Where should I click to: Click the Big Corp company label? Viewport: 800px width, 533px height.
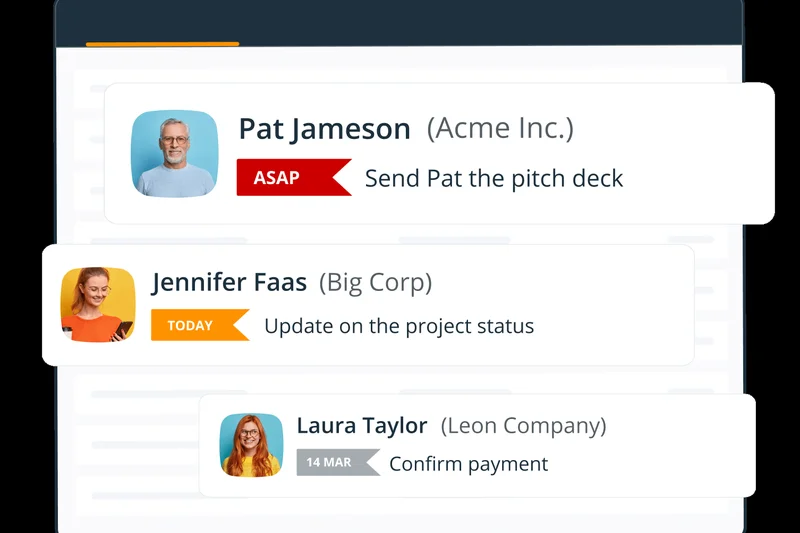tap(375, 283)
